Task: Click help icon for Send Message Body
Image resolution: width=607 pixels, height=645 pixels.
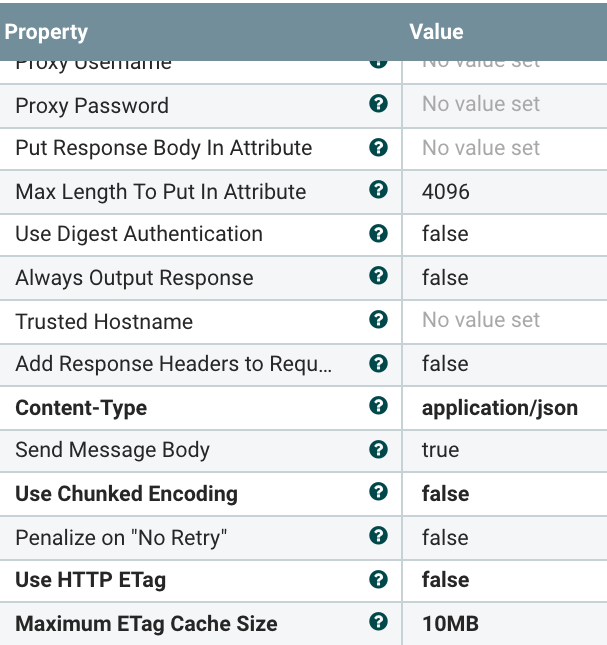Action: (378, 449)
